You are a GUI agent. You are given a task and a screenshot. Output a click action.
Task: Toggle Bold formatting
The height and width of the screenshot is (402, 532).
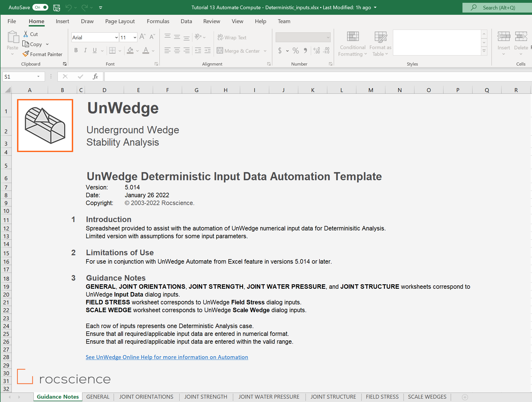click(76, 50)
